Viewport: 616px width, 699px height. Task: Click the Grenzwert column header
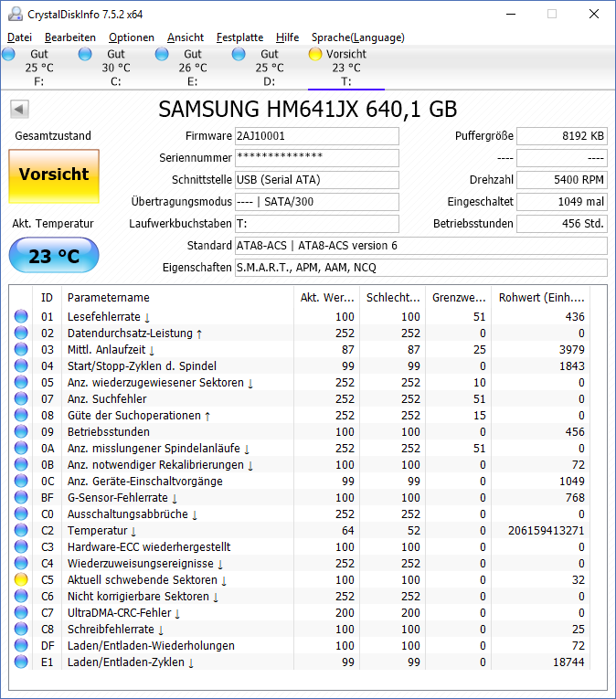tap(459, 297)
